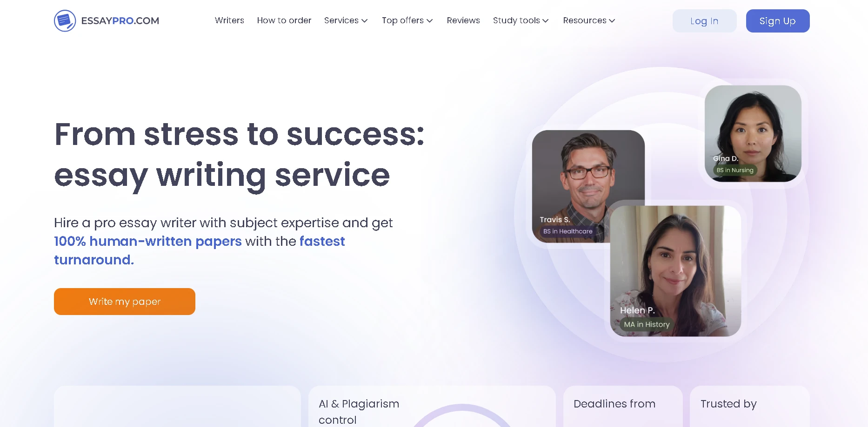This screenshot has height=427, width=868.
Task: Go to the Writers page
Action: click(x=229, y=20)
